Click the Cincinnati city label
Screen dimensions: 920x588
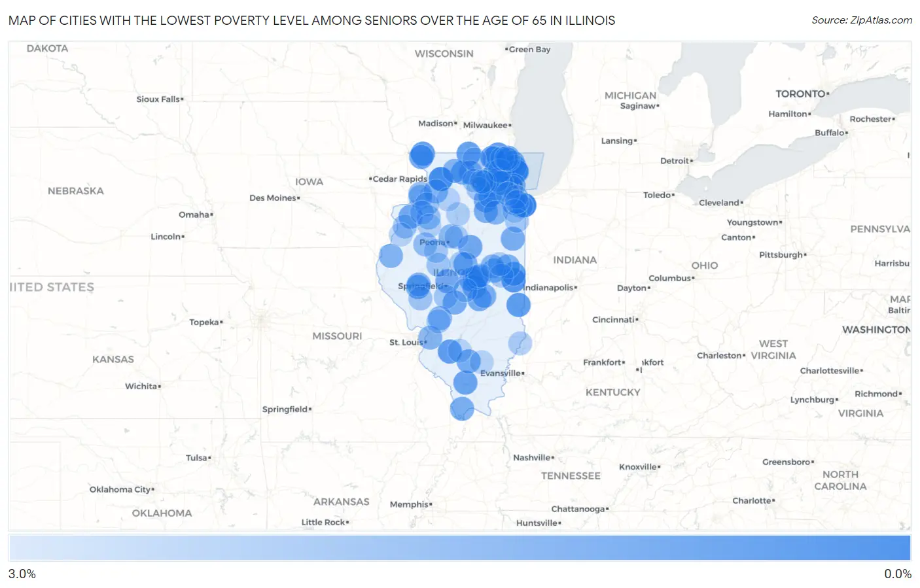[614, 319]
